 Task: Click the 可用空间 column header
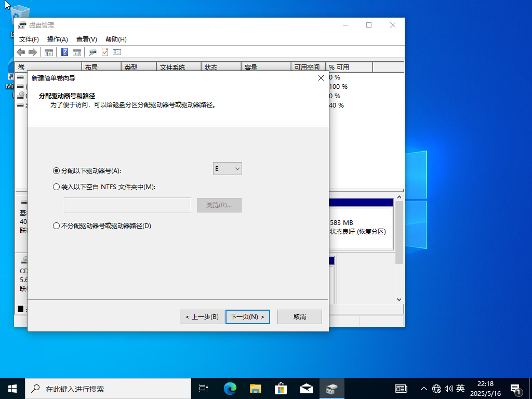coord(308,67)
